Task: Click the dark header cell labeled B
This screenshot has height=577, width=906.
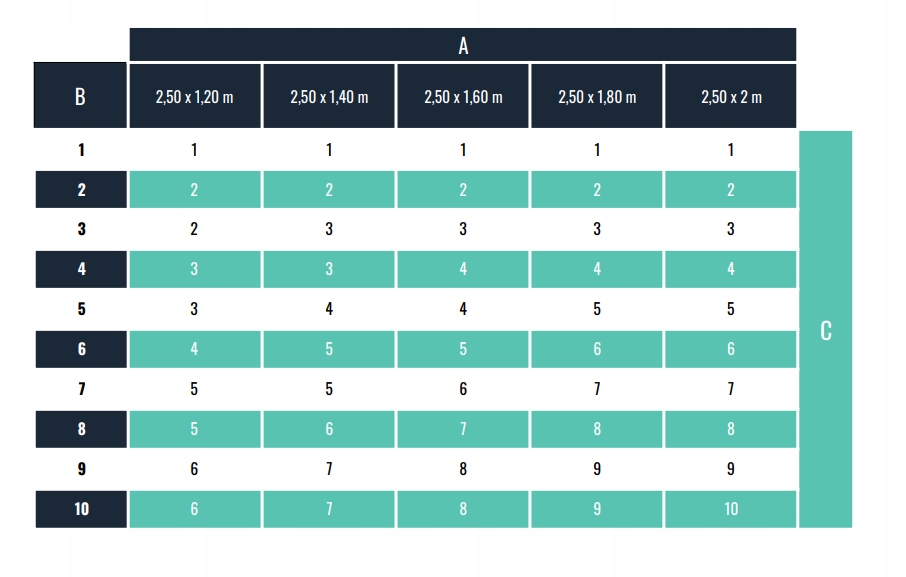Action: pos(80,97)
